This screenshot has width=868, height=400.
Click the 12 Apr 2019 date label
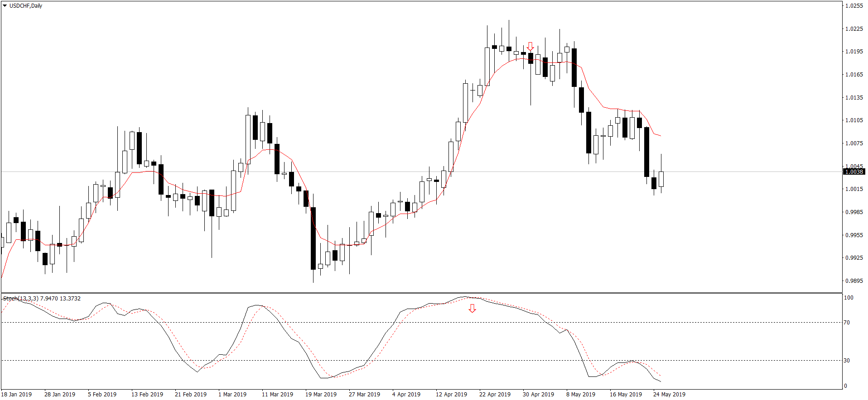(x=451, y=395)
